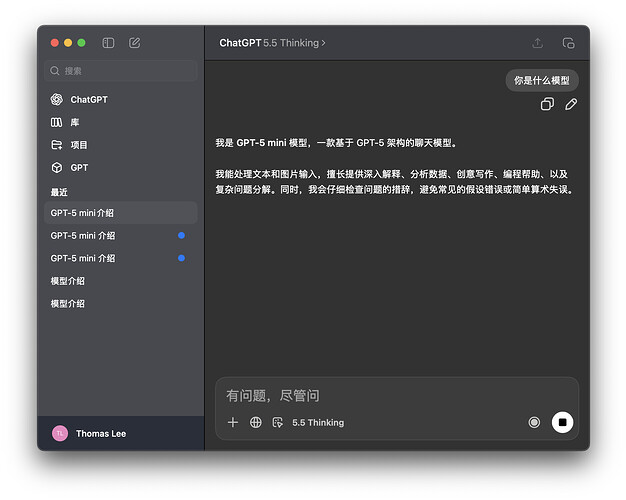This screenshot has width=626, height=500.
Task: Click the reply line 我是 GPT-5 mini 模型
Action: [x=336, y=143]
